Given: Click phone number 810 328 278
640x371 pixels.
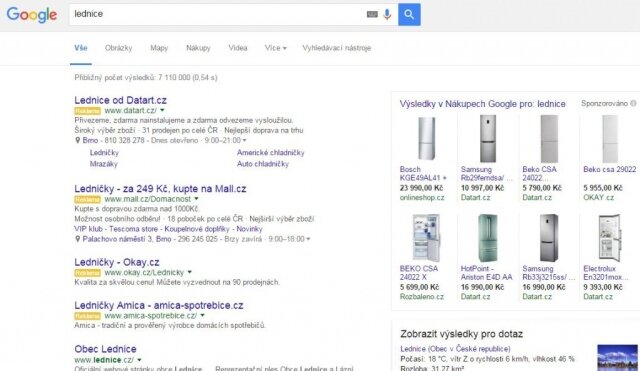Looking at the screenshot, I should tap(124, 140).
